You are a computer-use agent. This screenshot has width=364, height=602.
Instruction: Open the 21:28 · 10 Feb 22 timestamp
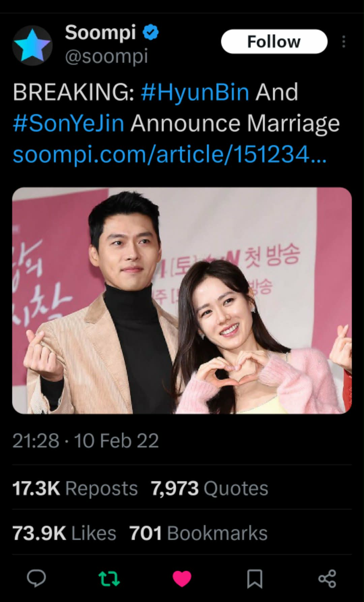86,441
